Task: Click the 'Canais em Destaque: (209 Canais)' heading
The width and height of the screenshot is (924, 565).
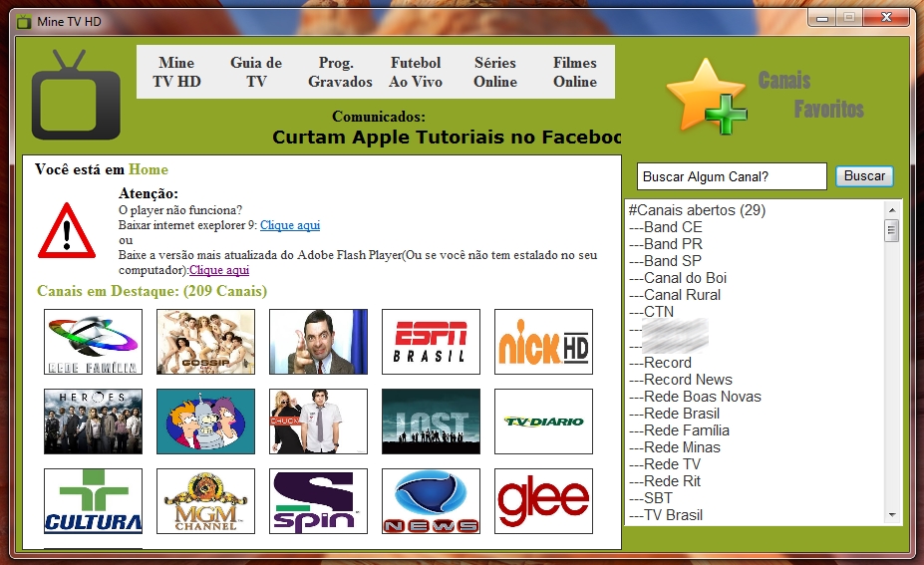Action: point(153,291)
